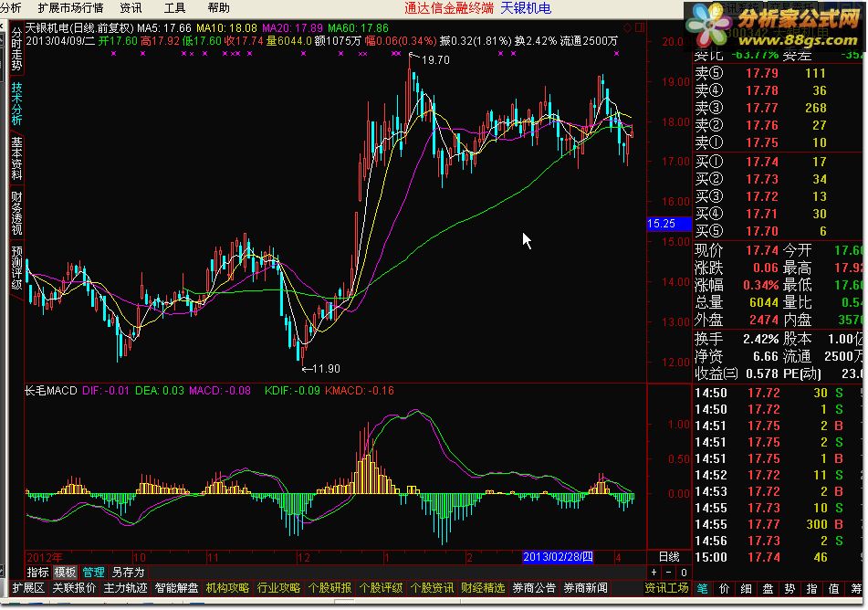Open the 工具 menu
Image resolution: width=868 pixels, height=610 pixels.
point(174,7)
